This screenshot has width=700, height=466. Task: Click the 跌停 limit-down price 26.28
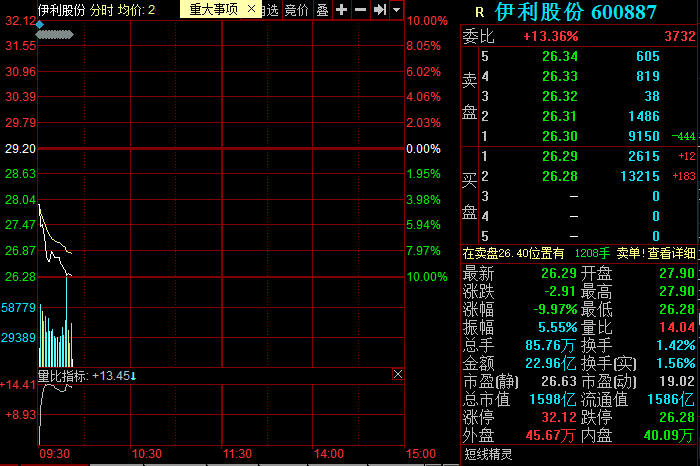pos(677,417)
